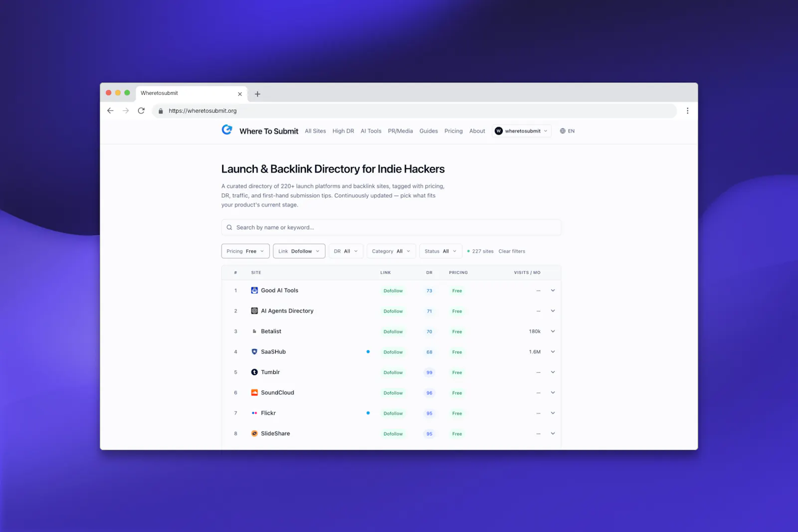Expand the AI Agents Directory row chevron
Viewport: 798px width, 532px height.
pyautogui.click(x=553, y=311)
